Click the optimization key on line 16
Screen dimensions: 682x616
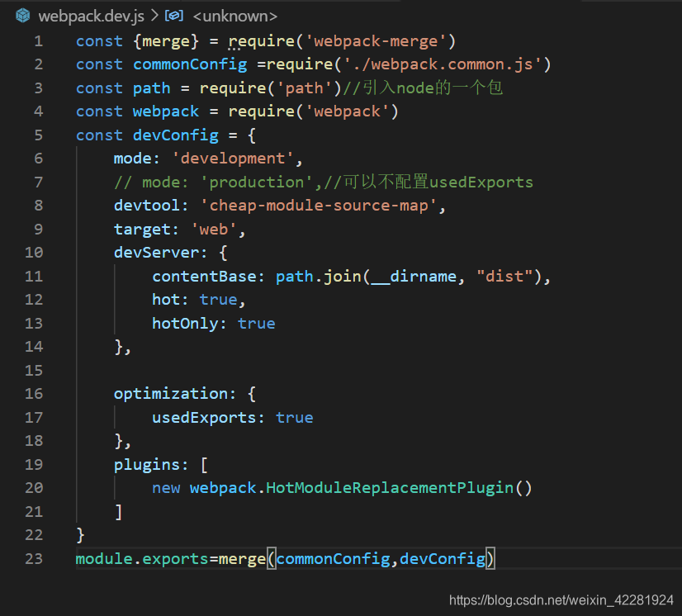(x=170, y=394)
